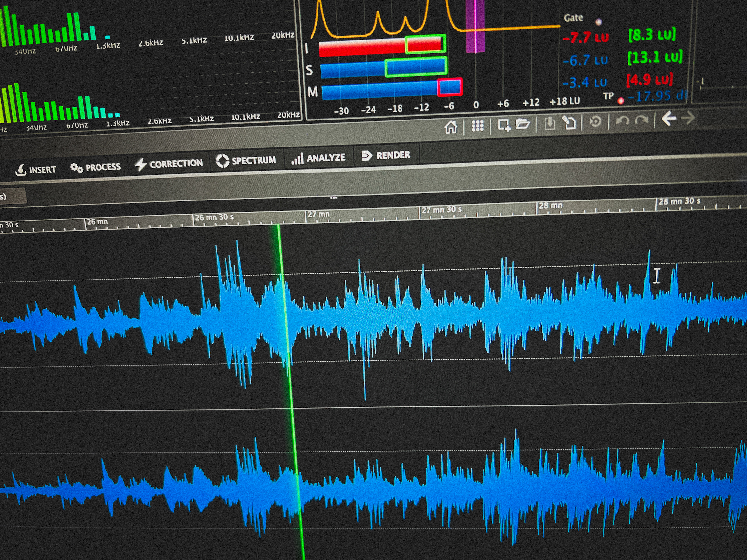Screen dimensions: 747x560
Task: Click the undo curved arrow icon
Action: [x=622, y=120]
